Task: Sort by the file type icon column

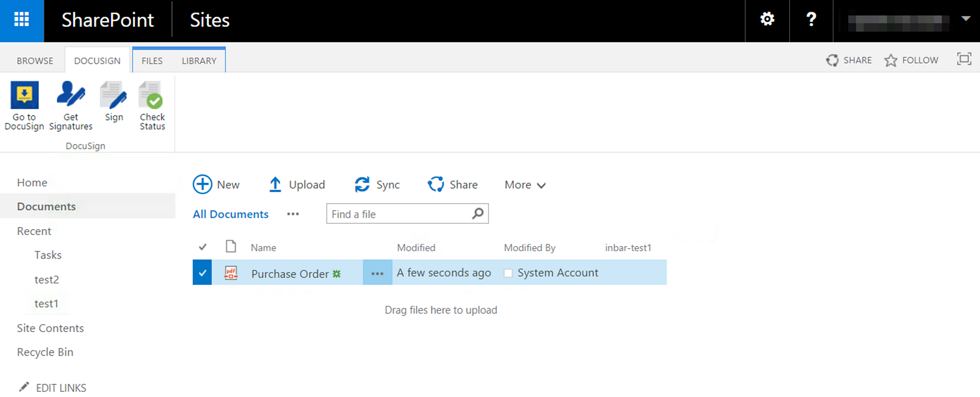Action: (x=230, y=247)
